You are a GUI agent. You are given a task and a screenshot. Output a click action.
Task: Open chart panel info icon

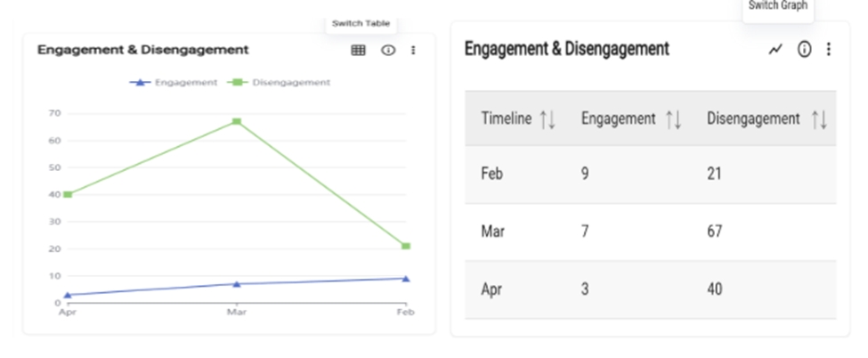coord(387,51)
